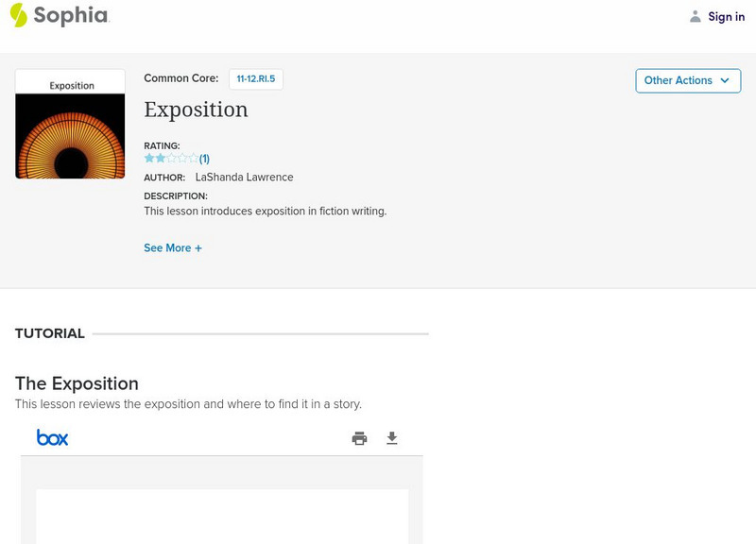756x544 pixels.
Task: Print the document using the printer icon
Action: (x=359, y=438)
